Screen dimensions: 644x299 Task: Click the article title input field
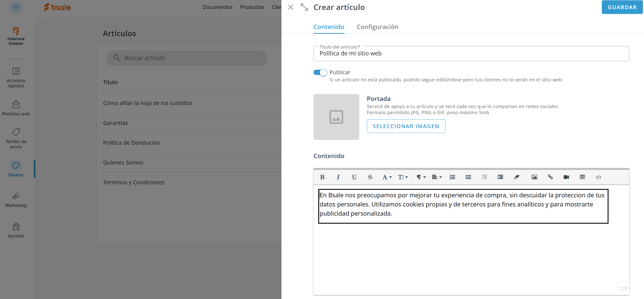pyautogui.click(x=471, y=54)
